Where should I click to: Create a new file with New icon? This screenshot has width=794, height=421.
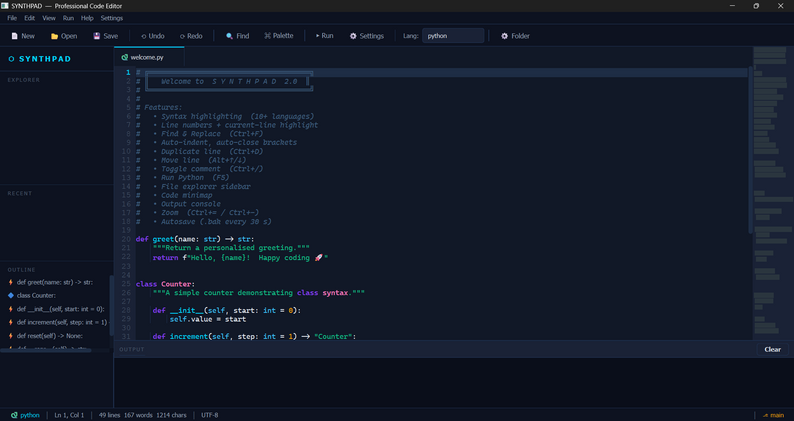click(x=23, y=36)
